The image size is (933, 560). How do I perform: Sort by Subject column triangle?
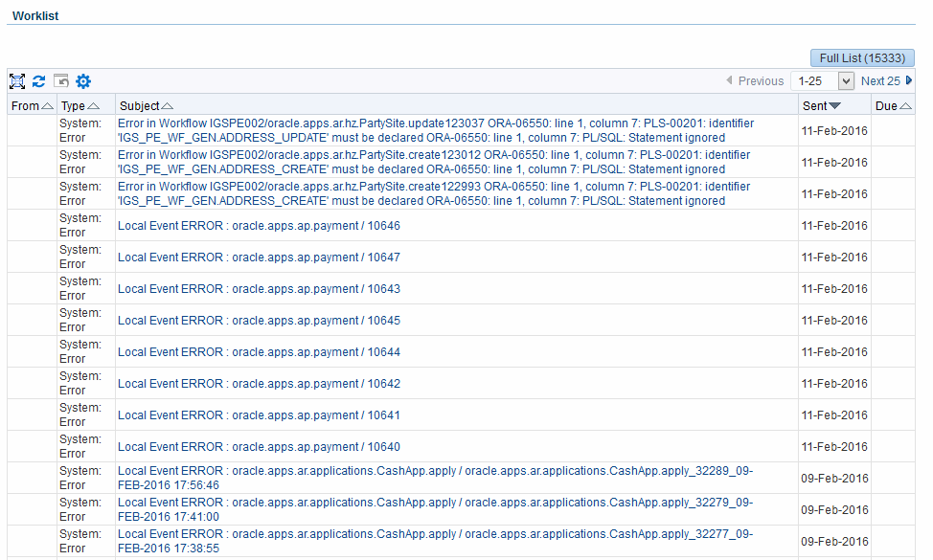point(168,106)
